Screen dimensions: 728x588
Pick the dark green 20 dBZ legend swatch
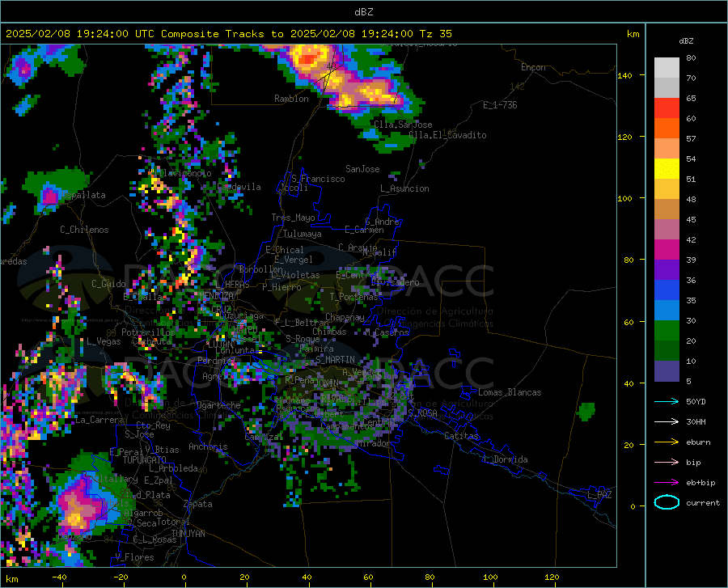(x=667, y=351)
